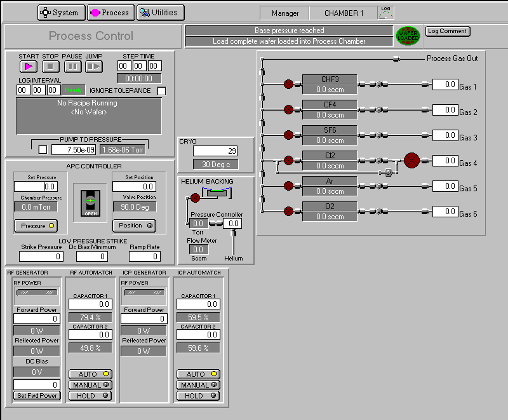Open the LOG icon in header
The height and width of the screenshot is (420, 508).
tap(385, 12)
